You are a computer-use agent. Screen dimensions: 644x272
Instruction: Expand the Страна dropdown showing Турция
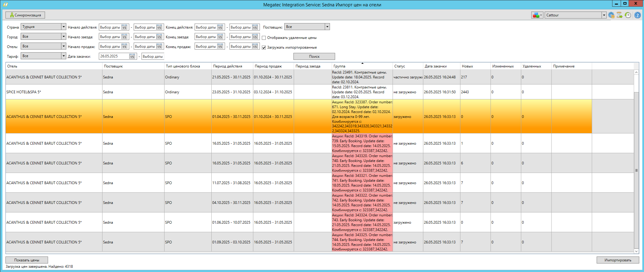pos(64,27)
